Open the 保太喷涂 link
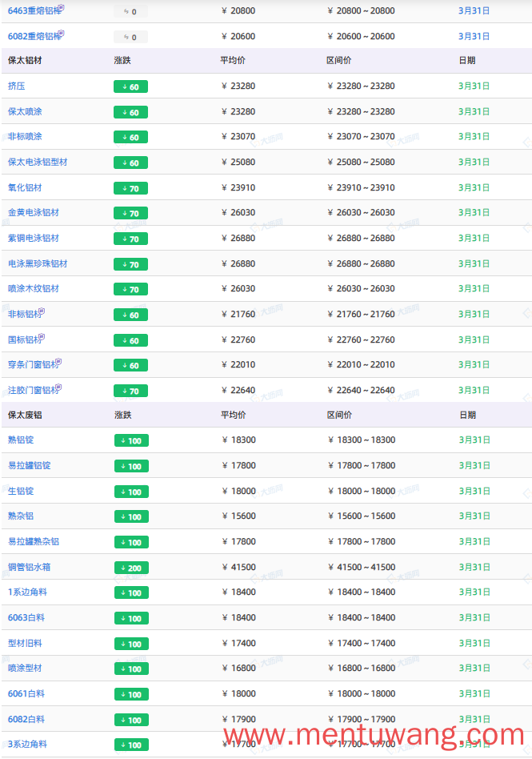 click(x=25, y=112)
